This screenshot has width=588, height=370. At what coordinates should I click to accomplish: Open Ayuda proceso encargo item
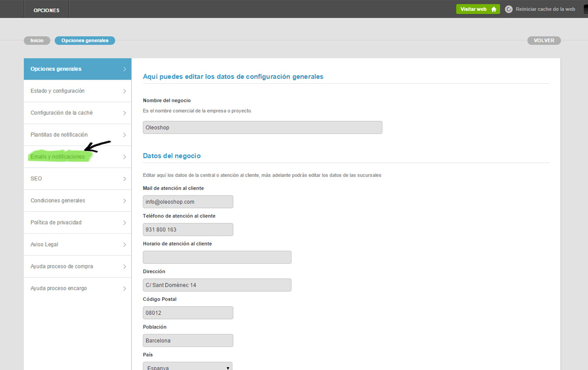[x=77, y=288]
